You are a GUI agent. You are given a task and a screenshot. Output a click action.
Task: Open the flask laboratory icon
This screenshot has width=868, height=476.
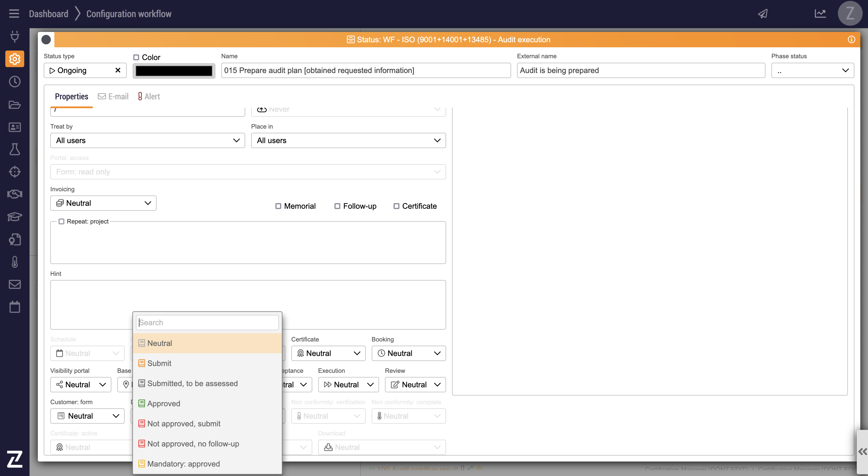point(14,149)
